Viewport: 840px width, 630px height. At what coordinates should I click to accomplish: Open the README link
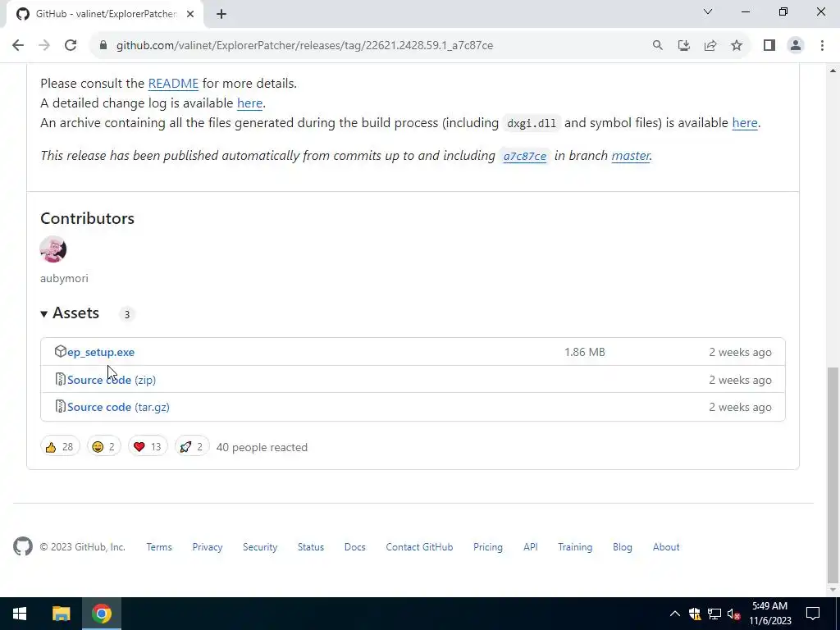pyautogui.click(x=173, y=84)
